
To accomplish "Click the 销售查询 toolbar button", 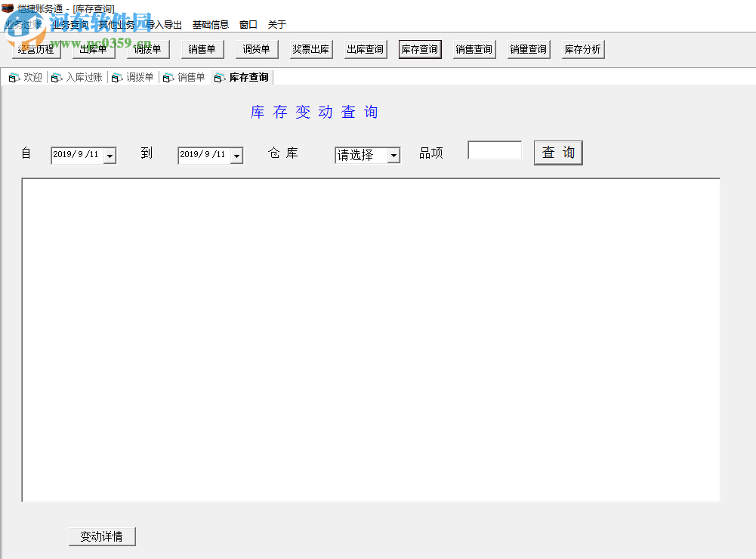I will [x=474, y=49].
